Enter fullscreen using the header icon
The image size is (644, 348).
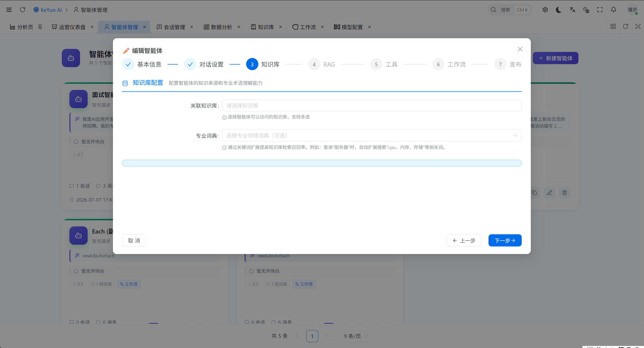pos(600,10)
